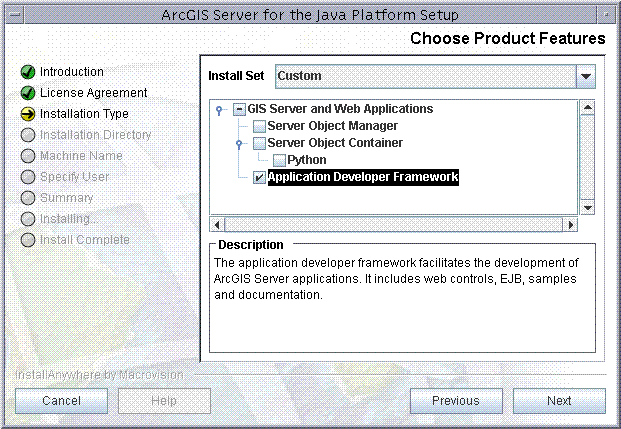This screenshot has height=429, width=621.
Task: Enable the Server Object Container checkbox
Action: 259,143
